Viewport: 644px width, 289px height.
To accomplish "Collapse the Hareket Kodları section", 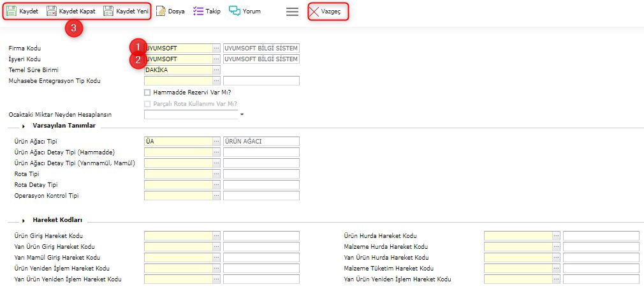I will [23, 220].
